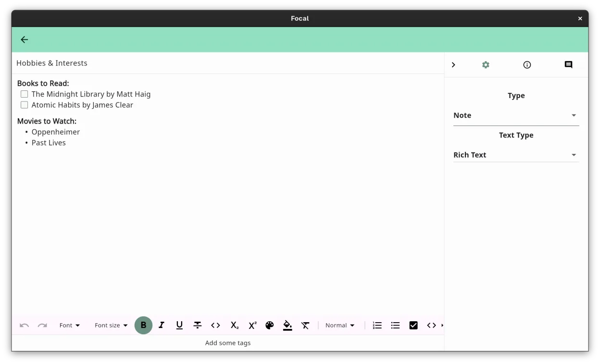
Task: Insert a bulleted list
Action: click(395, 326)
